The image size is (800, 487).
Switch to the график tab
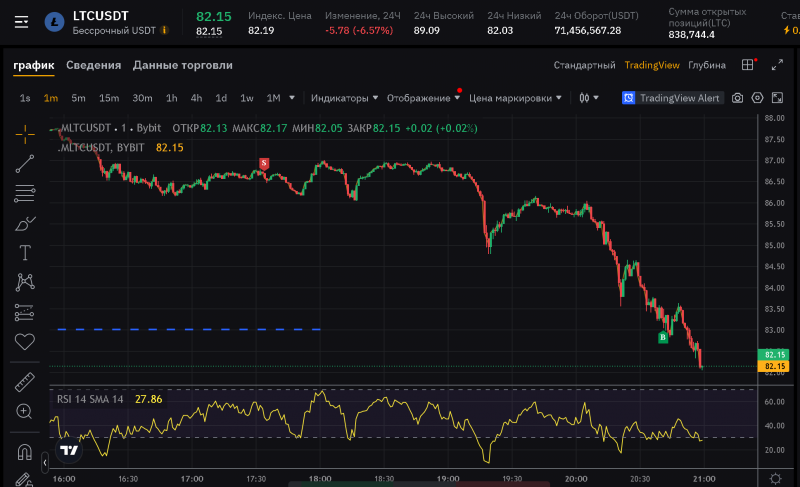click(x=34, y=65)
